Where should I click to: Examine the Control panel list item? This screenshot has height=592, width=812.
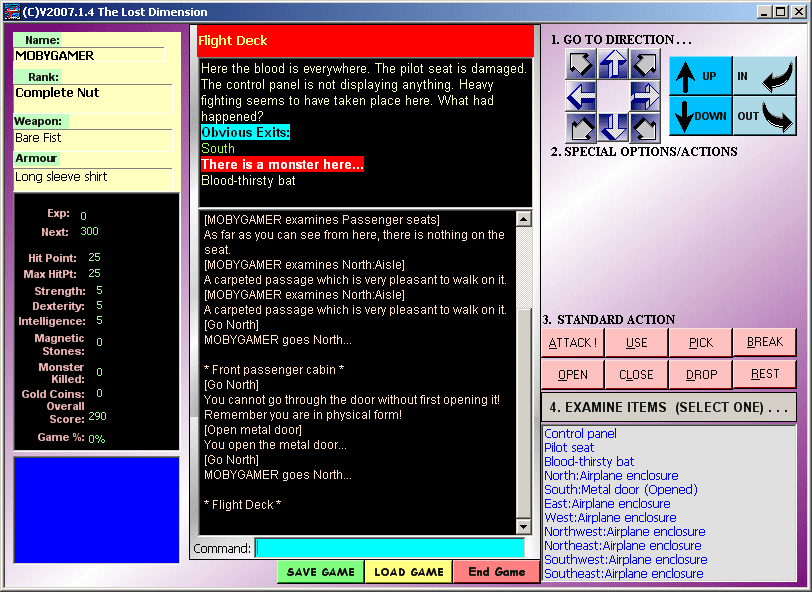coord(580,434)
